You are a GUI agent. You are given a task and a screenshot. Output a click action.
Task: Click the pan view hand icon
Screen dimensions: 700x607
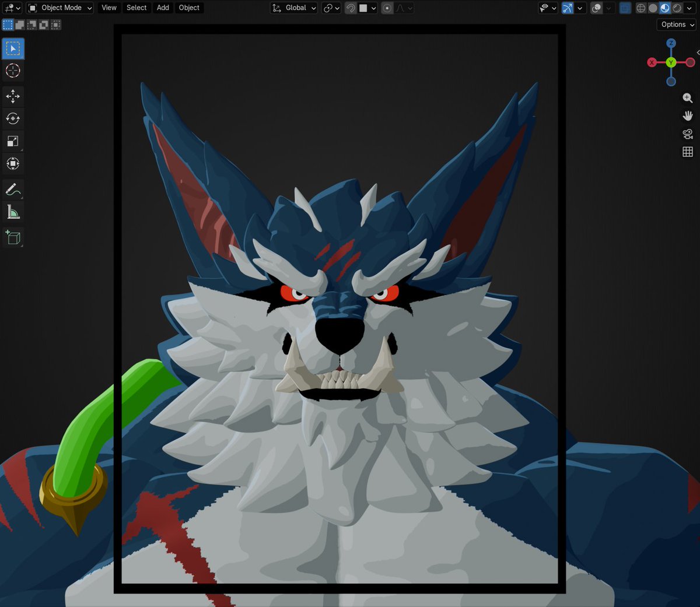pos(688,116)
